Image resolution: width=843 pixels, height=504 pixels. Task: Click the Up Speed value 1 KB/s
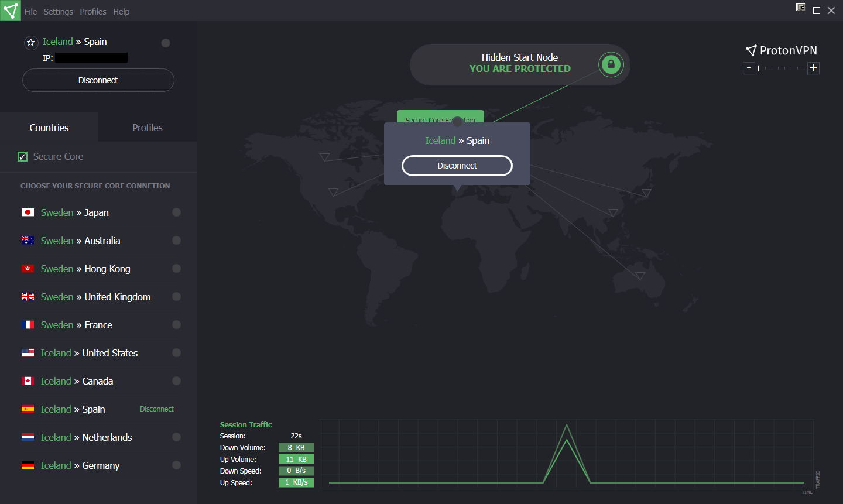(296, 483)
